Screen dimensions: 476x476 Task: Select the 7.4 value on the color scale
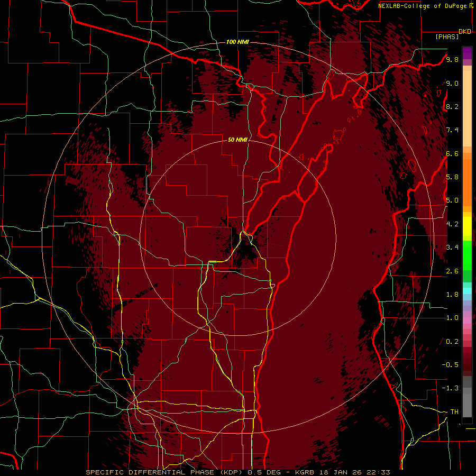[x=452, y=130]
